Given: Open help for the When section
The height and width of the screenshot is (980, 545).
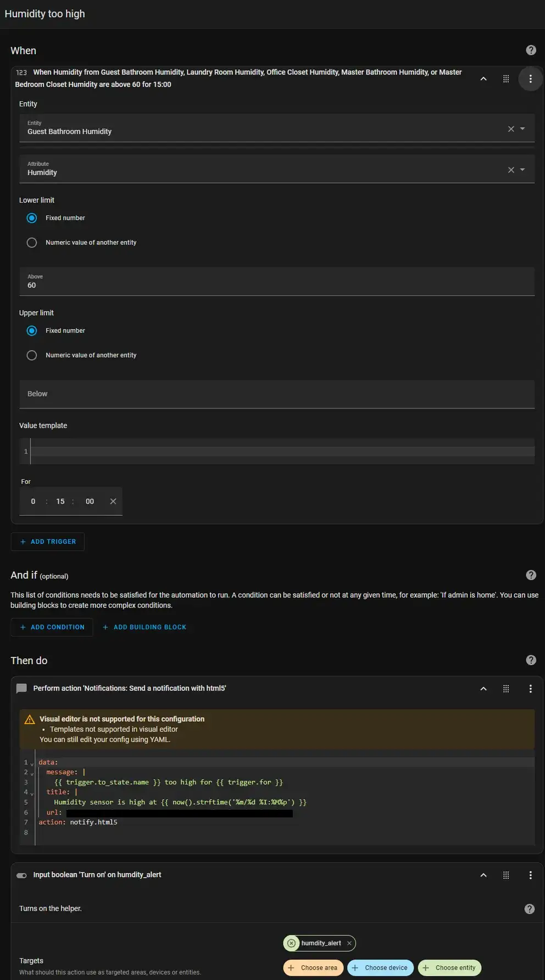Looking at the screenshot, I should (x=531, y=50).
